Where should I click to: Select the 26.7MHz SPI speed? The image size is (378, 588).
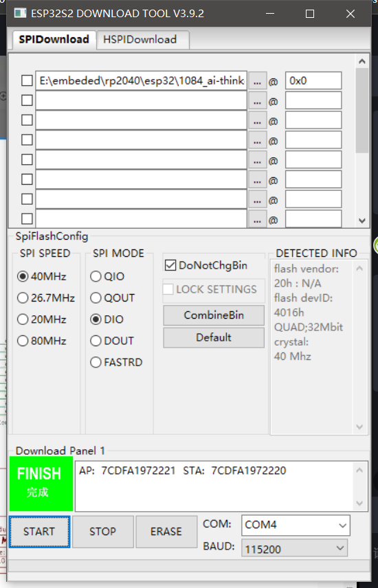pyautogui.click(x=46, y=297)
